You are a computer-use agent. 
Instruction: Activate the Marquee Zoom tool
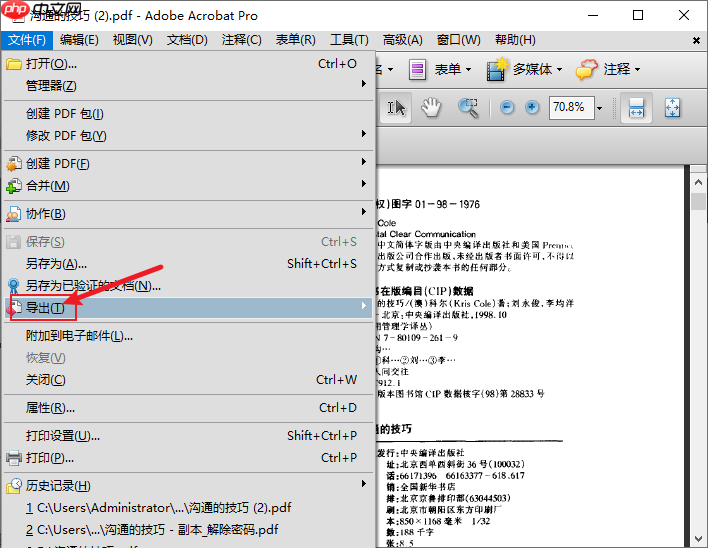pyautogui.click(x=468, y=108)
